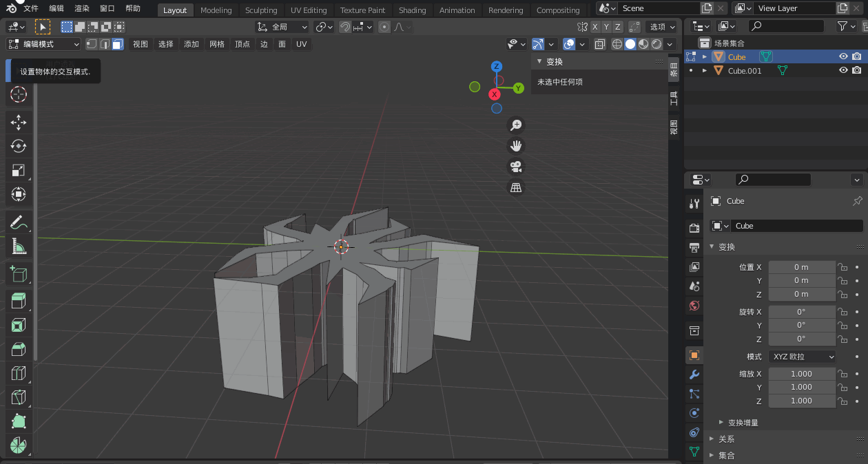Open the options dropdown in viewport header
The image size is (868, 464).
click(x=663, y=27)
